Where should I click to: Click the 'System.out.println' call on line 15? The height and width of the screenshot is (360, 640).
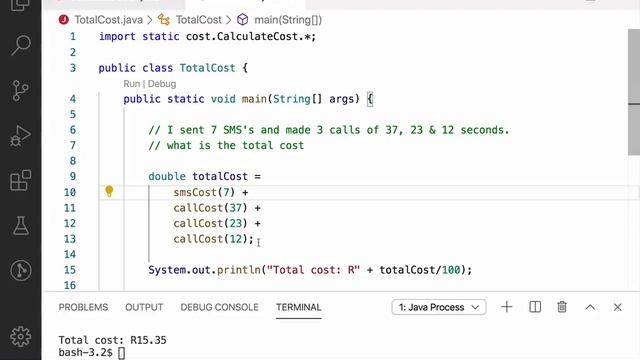(204, 270)
